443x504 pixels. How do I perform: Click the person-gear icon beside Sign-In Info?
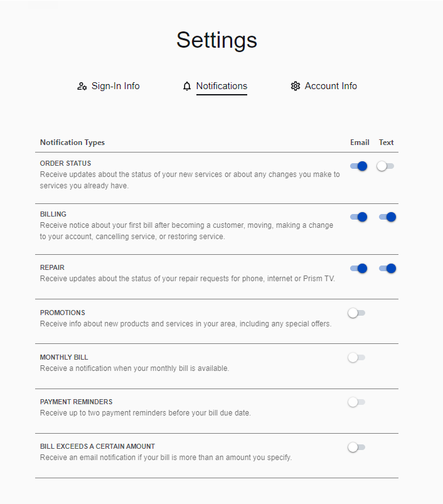coord(82,87)
